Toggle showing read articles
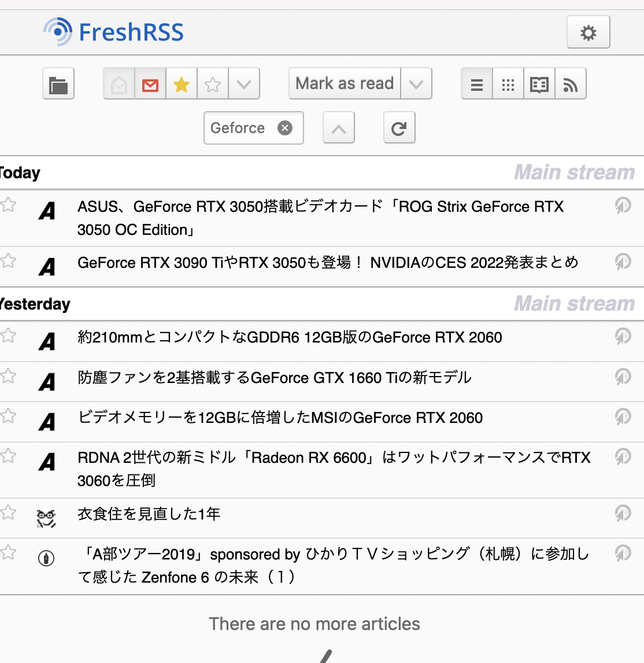644x663 pixels. [119, 84]
